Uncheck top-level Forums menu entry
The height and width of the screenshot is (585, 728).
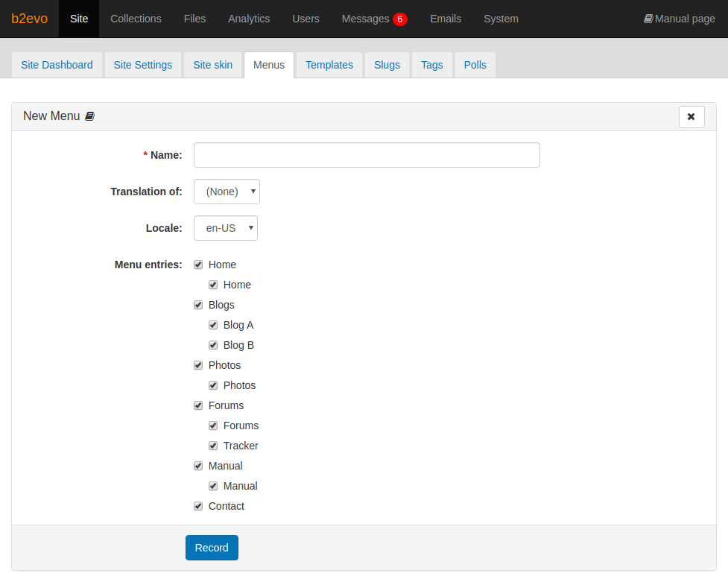(x=198, y=405)
